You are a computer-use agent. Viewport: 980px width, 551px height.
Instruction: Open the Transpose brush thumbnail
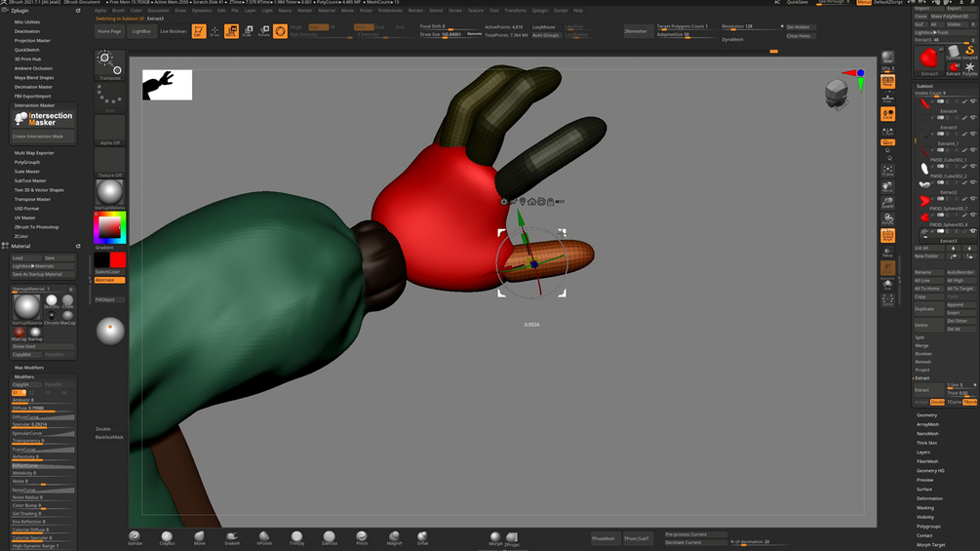110,65
